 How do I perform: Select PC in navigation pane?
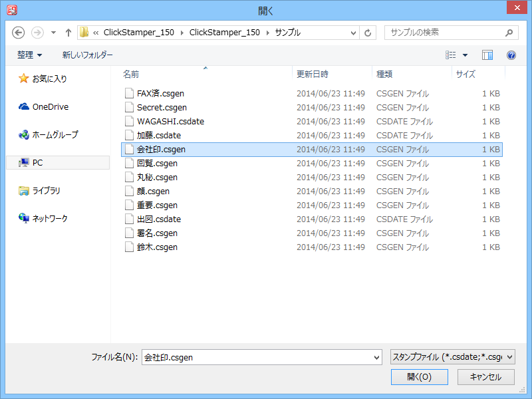click(58, 162)
